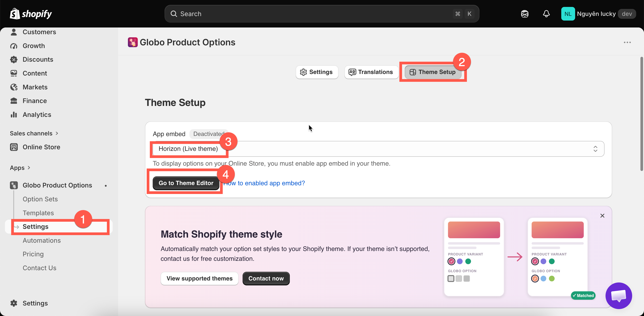Focus the Search field
Screen dimensions: 644x316
322,14
